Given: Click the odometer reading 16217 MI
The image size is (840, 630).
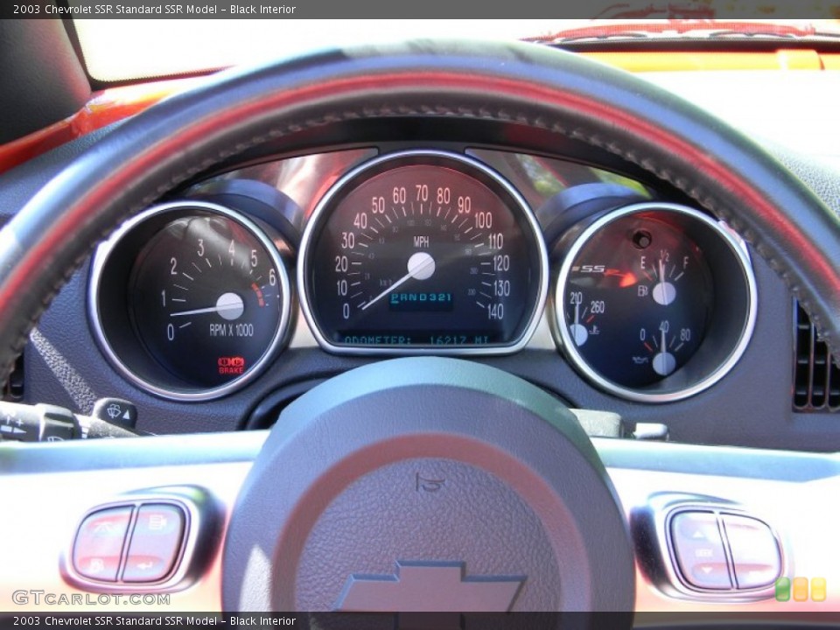Looking at the screenshot, I should pos(459,339).
